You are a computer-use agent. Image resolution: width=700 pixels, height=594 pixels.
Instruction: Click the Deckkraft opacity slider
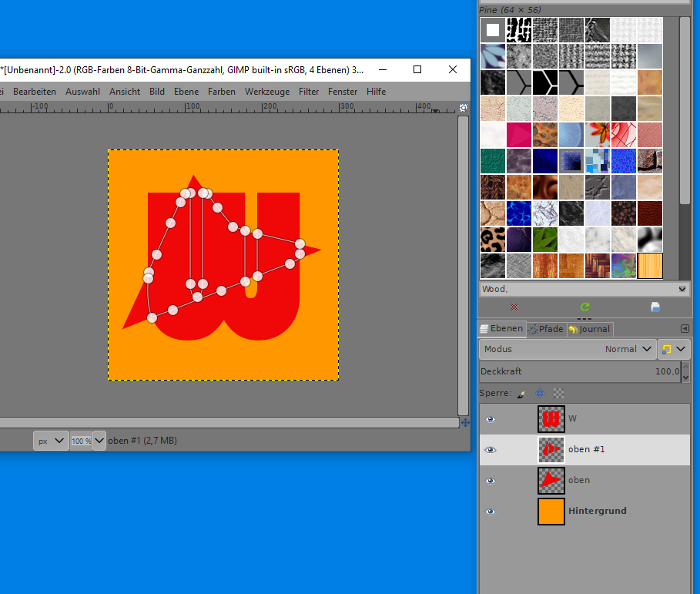coord(578,371)
